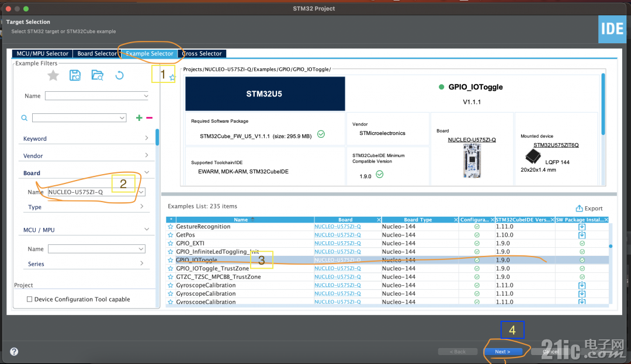Click the small star beside the project path
The image size is (631, 364).
pyautogui.click(x=172, y=77)
